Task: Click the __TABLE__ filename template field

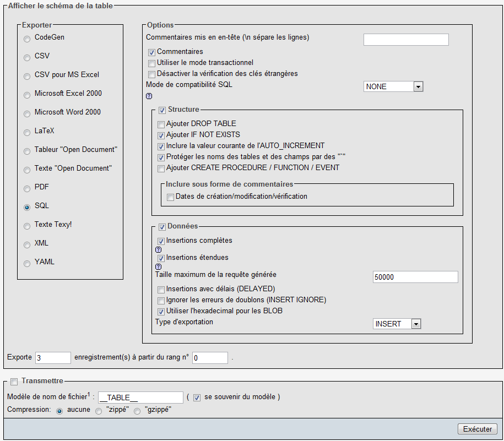Action: click(140, 398)
